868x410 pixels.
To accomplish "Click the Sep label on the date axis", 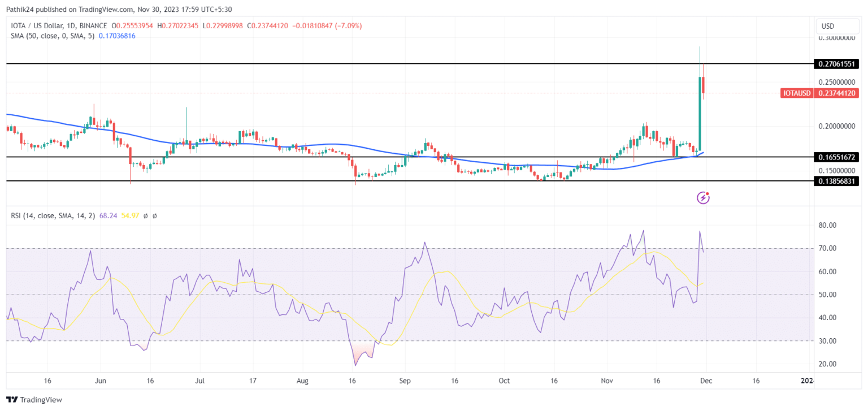I will click(x=403, y=381).
